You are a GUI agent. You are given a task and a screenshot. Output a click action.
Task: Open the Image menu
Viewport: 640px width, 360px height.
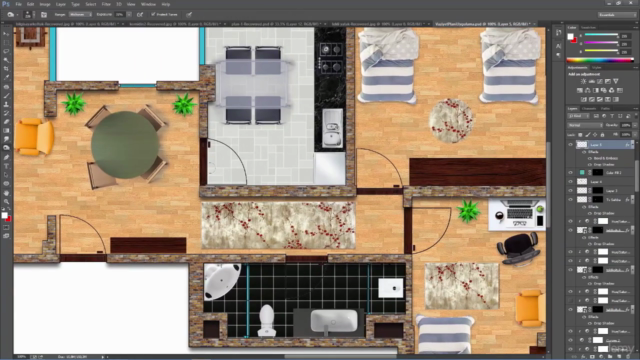click(x=45, y=4)
